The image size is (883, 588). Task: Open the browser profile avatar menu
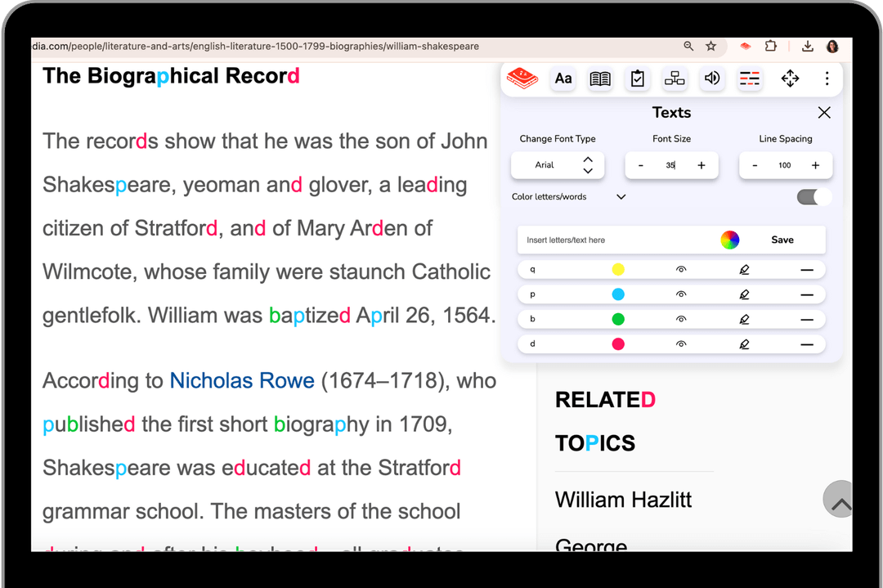(832, 46)
